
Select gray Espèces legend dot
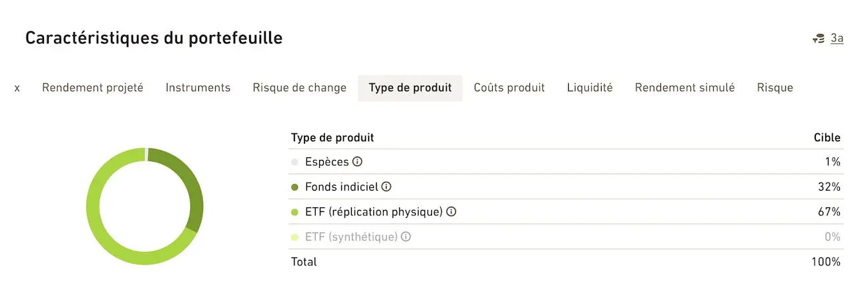coord(294,162)
